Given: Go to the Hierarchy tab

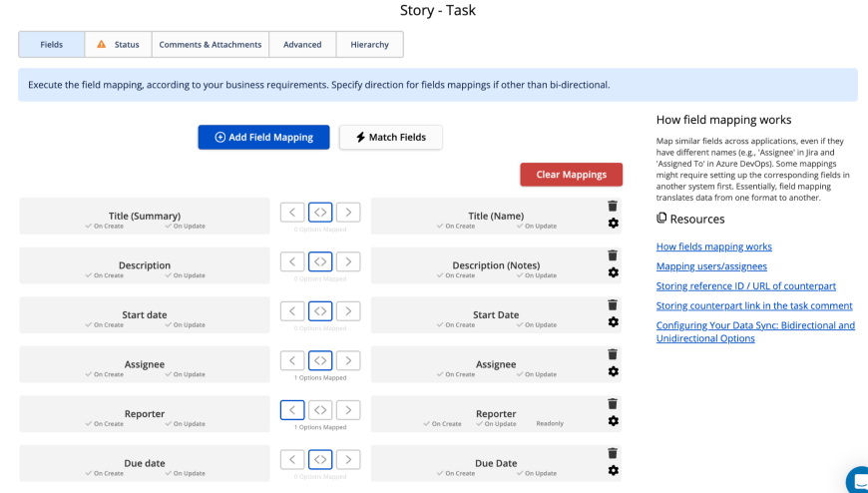Looking at the screenshot, I should coord(369,45).
